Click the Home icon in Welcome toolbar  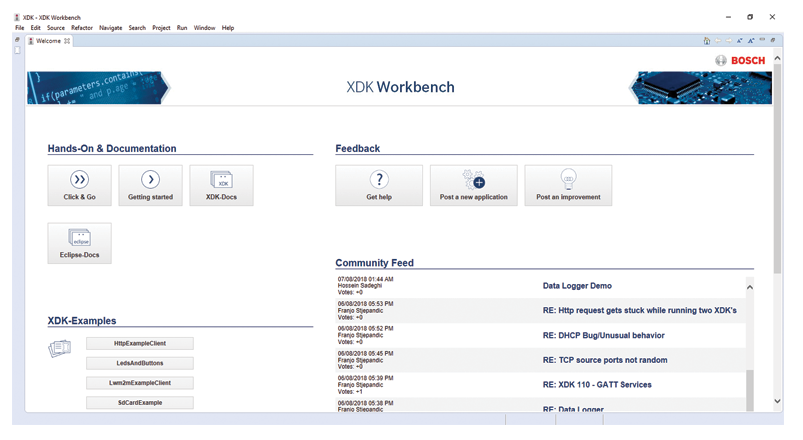point(707,40)
